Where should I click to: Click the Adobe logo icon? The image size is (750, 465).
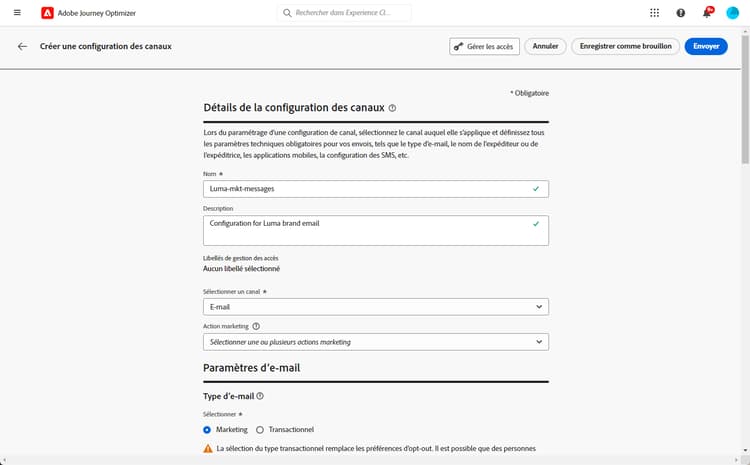click(x=48, y=13)
